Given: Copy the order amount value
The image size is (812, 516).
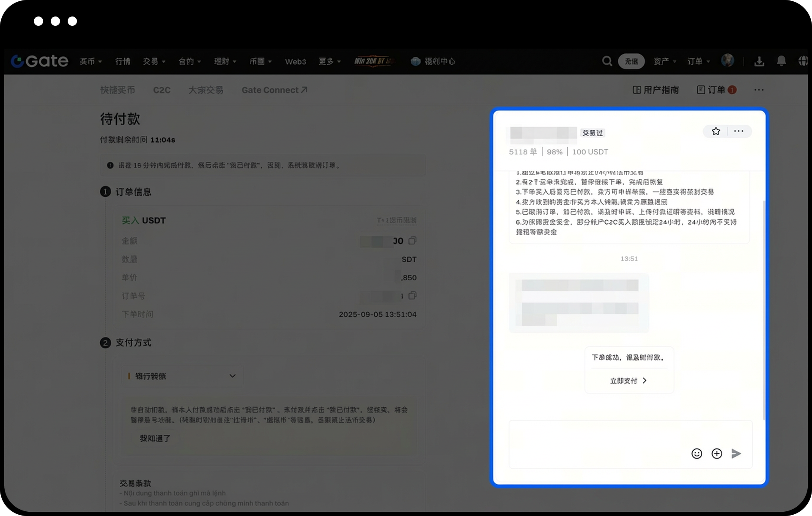Looking at the screenshot, I should 412,241.
